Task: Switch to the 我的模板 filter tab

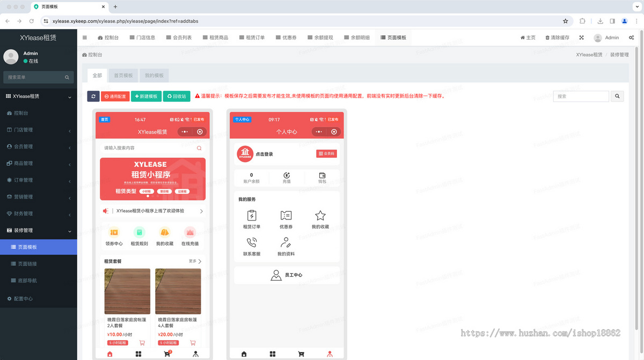Action: point(154,75)
